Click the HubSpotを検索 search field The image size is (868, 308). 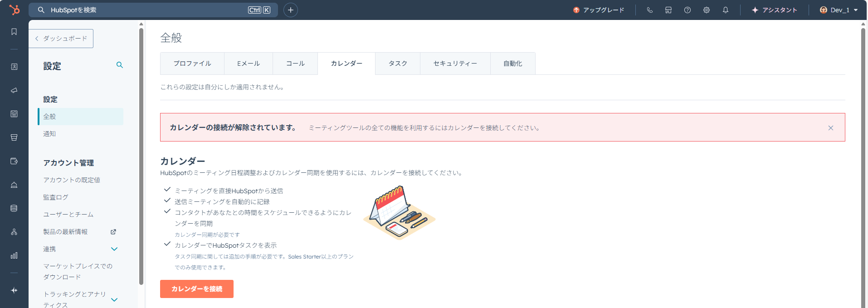[x=154, y=10]
